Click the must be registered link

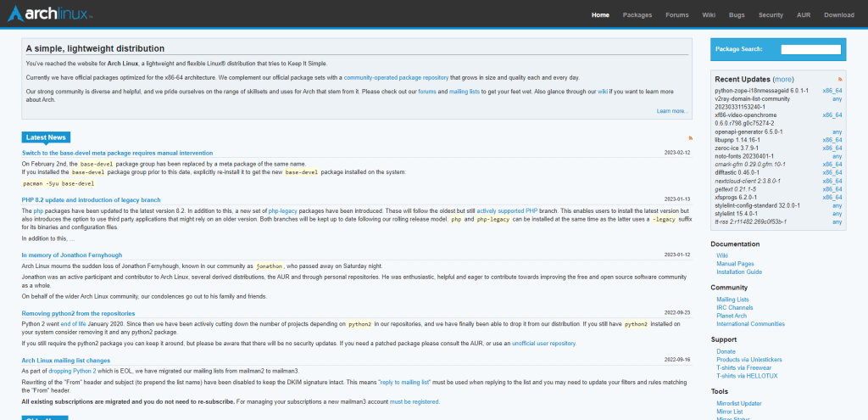tap(414, 401)
